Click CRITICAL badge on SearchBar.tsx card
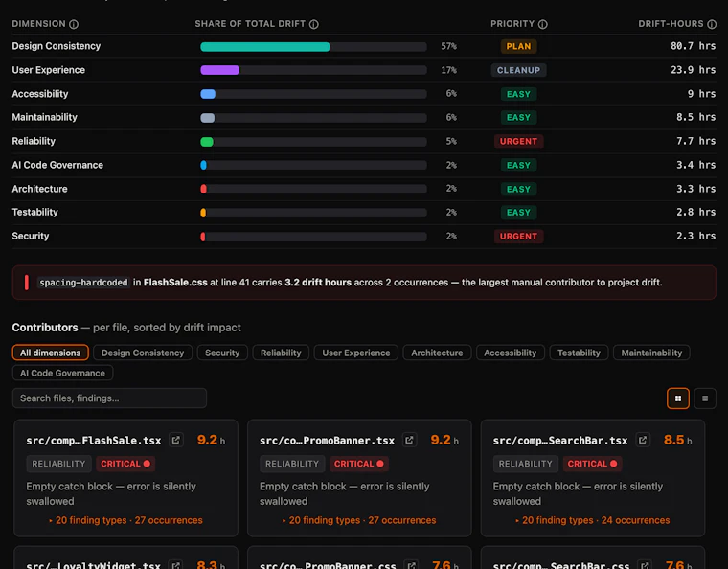The width and height of the screenshot is (728, 569). coord(592,464)
